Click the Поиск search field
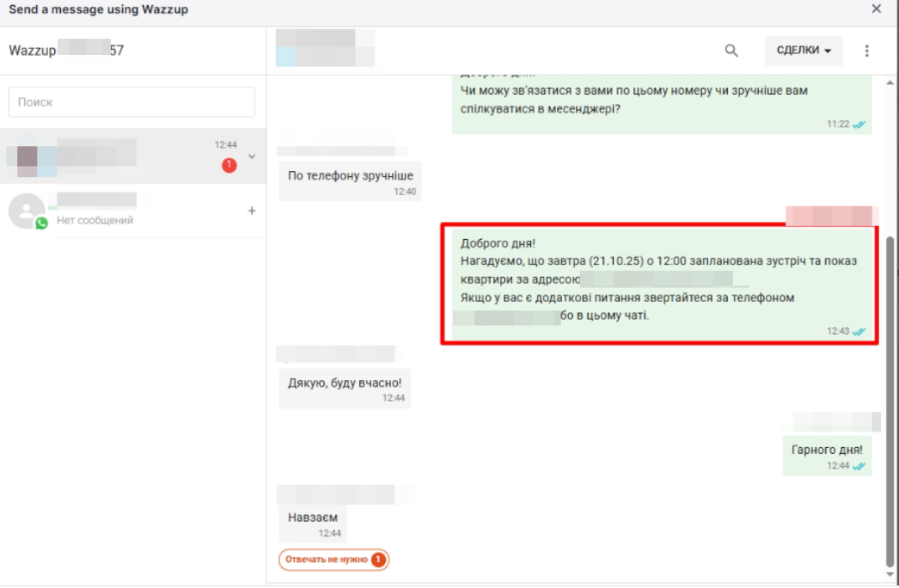Viewport: 899px width, 588px height. 131,101
